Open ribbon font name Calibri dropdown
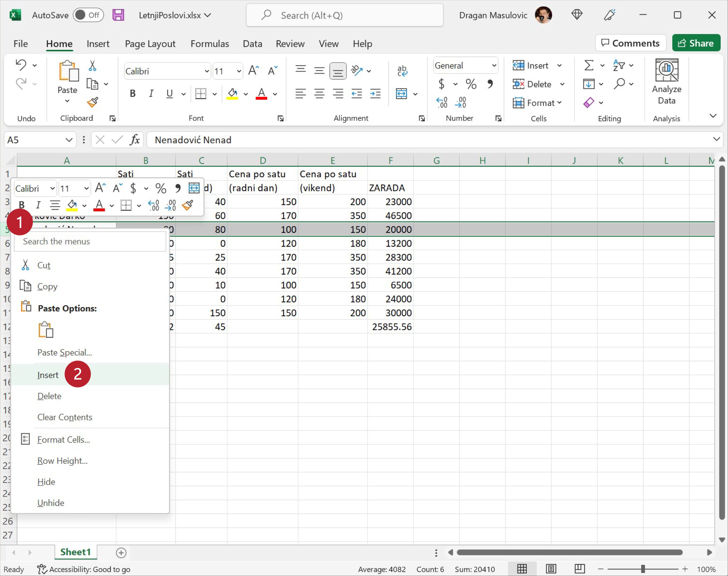The image size is (728, 576). click(207, 71)
